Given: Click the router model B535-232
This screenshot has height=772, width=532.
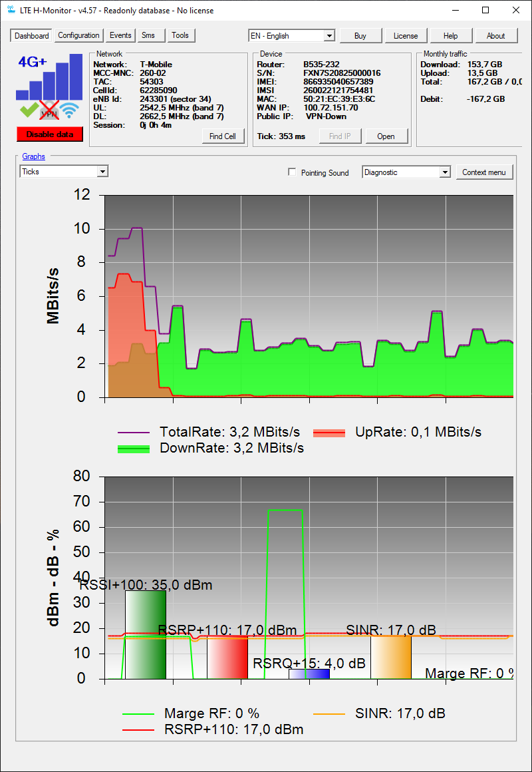Looking at the screenshot, I should coord(321,65).
